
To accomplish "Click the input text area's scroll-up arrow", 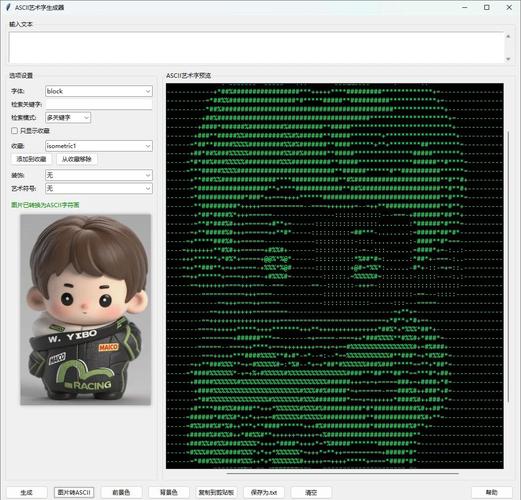I will (x=508, y=36).
